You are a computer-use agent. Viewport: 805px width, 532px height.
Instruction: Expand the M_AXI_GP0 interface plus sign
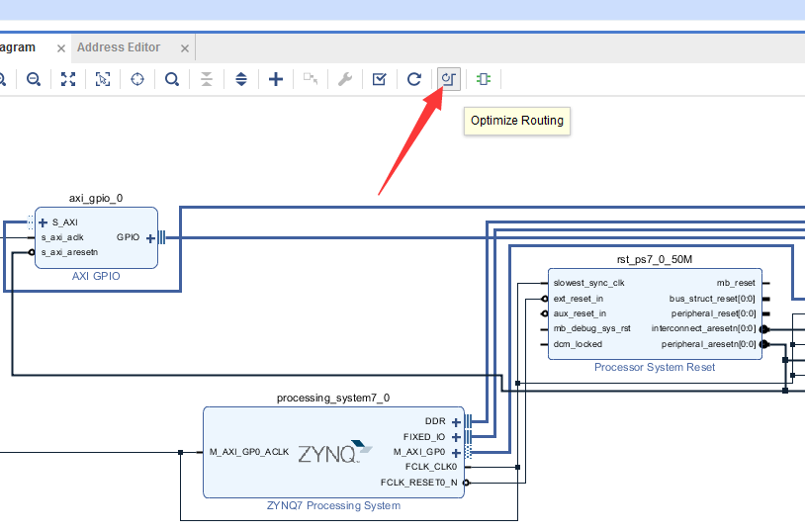click(456, 453)
